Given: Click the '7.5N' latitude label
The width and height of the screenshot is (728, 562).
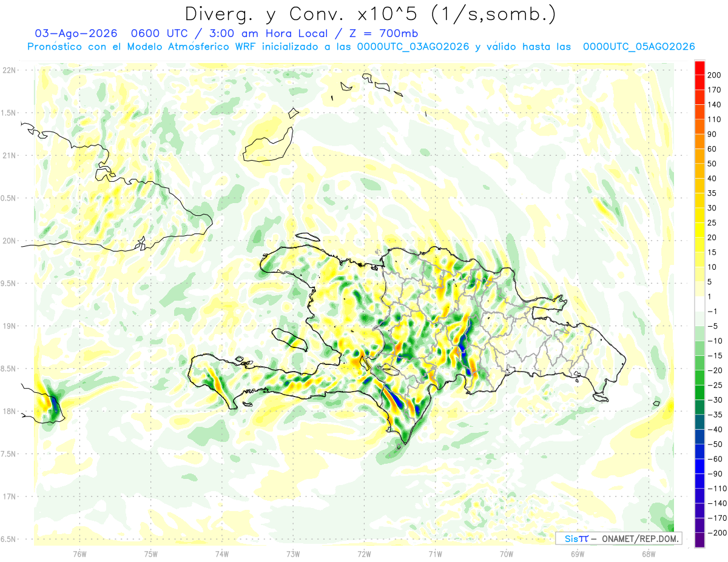Looking at the screenshot, I should tap(9, 454).
